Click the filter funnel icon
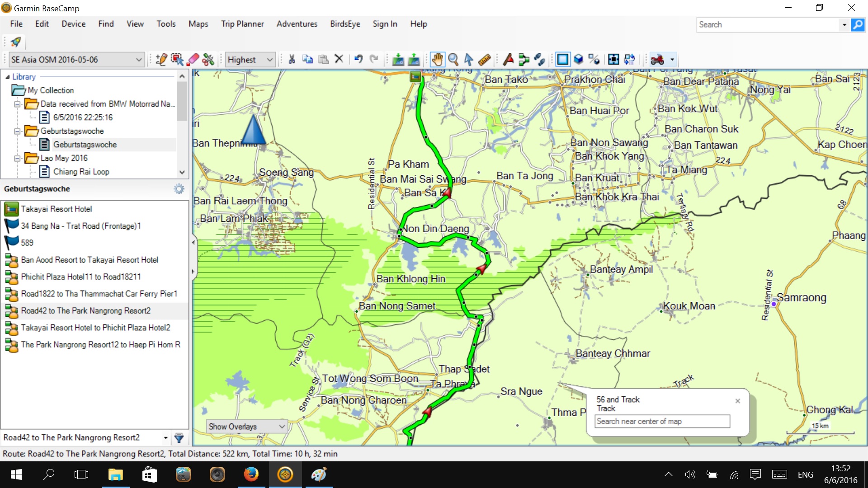 pos(179,437)
